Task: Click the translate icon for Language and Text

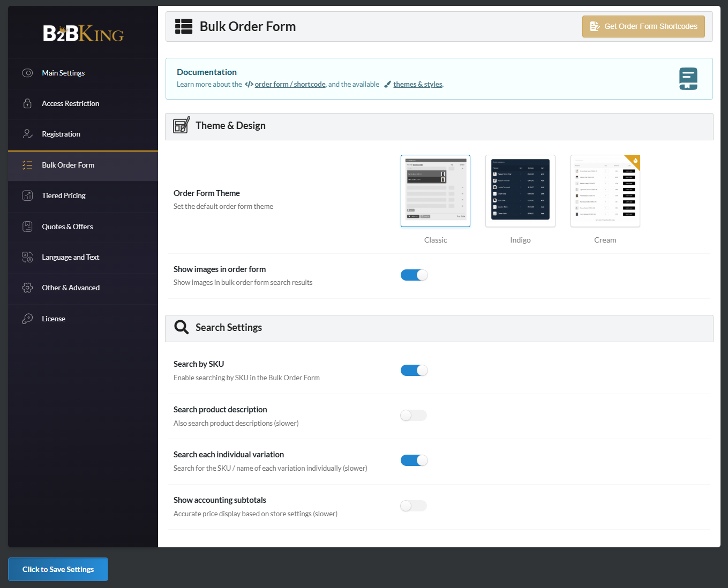Action: click(27, 257)
